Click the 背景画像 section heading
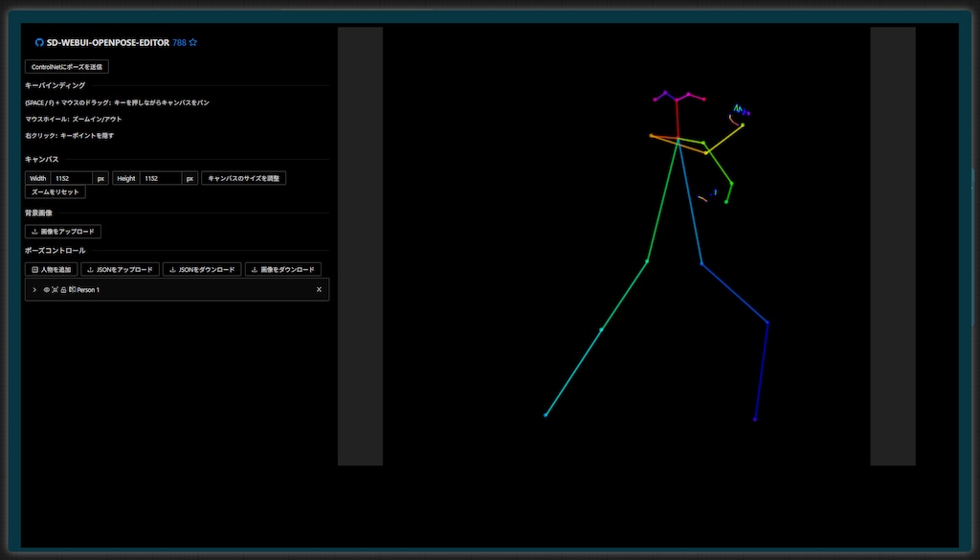Screen dimensions: 980x560 (x=38, y=213)
